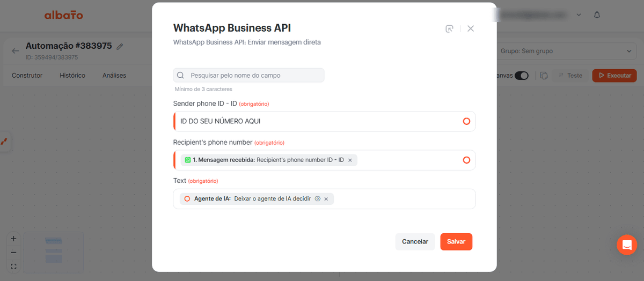644x281 pixels.
Task: Click the search magnifier icon
Action: pyautogui.click(x=181, y=76)
